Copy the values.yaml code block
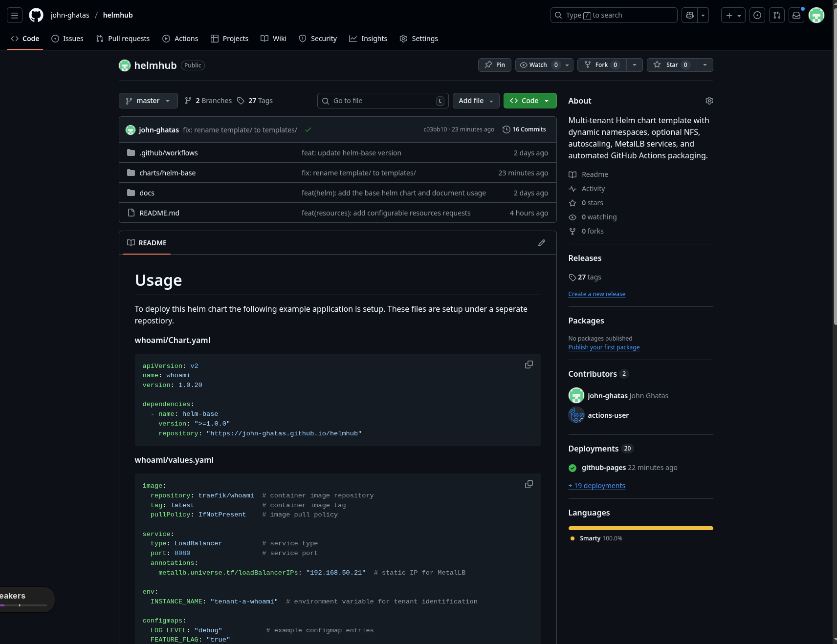The width and height of the screenshot is (837, 644). (x=529, y=484)
